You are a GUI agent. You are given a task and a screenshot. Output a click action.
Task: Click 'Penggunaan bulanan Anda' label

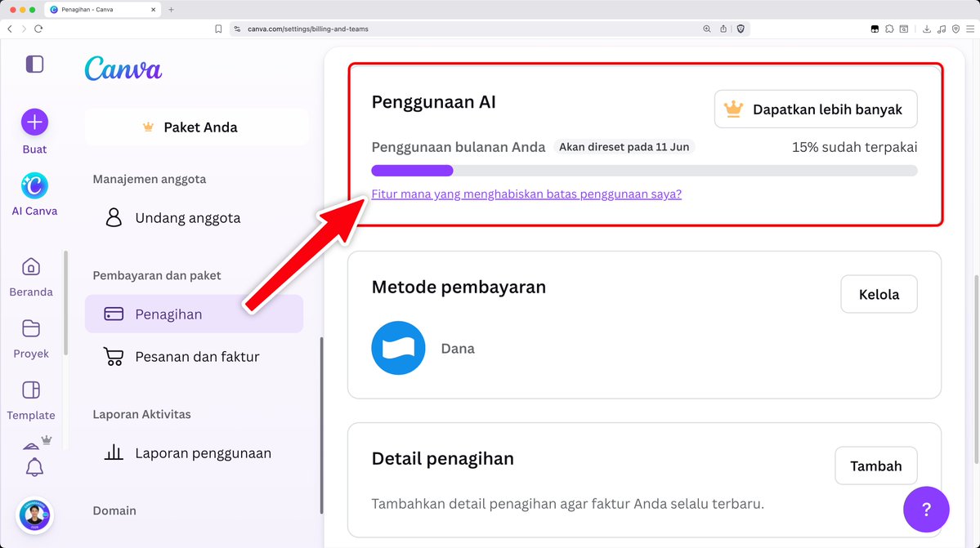tap(459, 147)
